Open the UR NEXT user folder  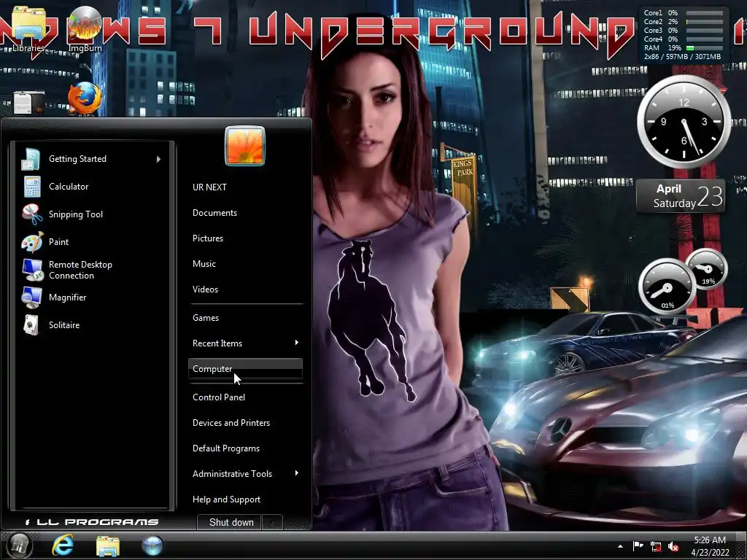point(245,187)
